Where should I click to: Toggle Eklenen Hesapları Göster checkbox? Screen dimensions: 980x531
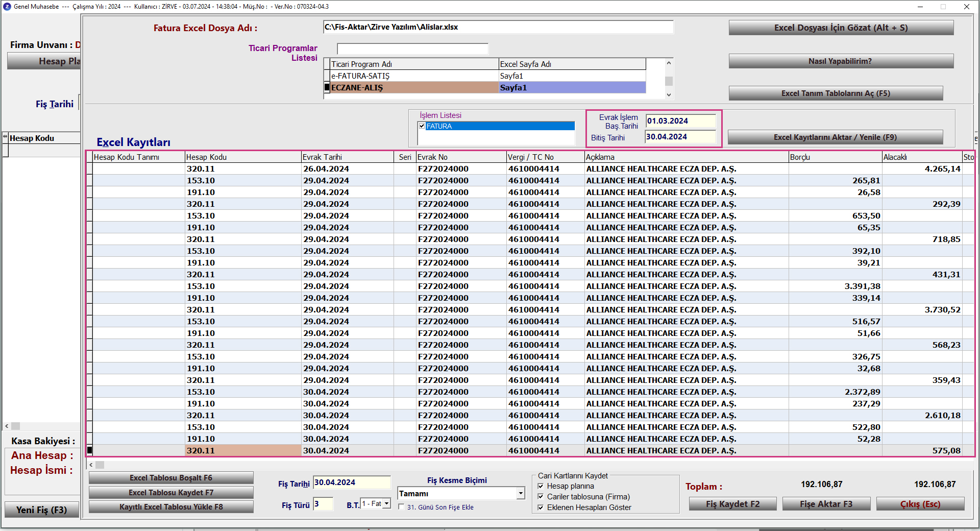click(x=541, y=508)
